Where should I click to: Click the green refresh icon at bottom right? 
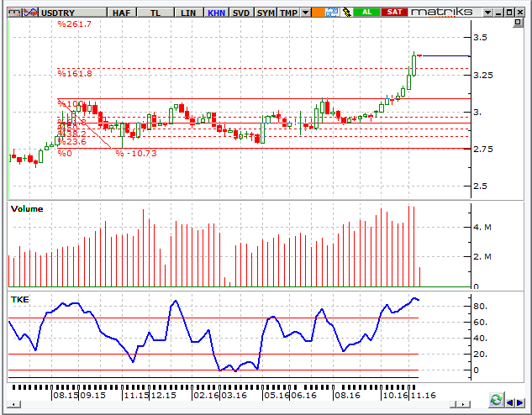[x=497, y=401]
